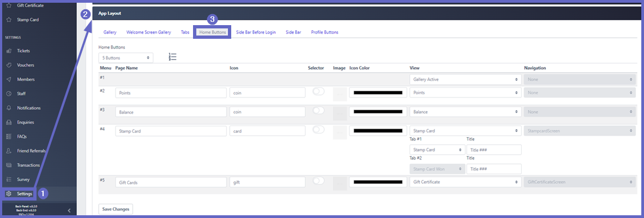Click the numbered list reorder icon
Viewport: 644px width, 218px height.
coord(172,57)
